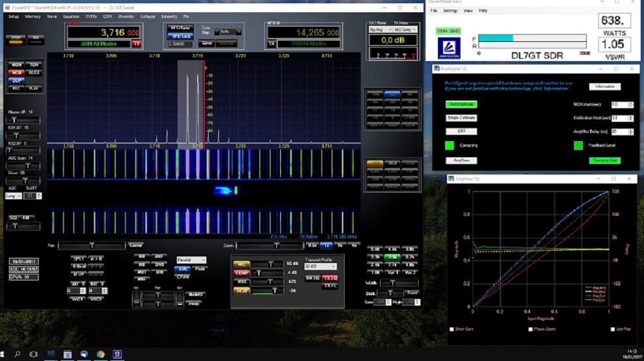
Task: Click the Single Calibrate button
Action: (x=462, y=117)
